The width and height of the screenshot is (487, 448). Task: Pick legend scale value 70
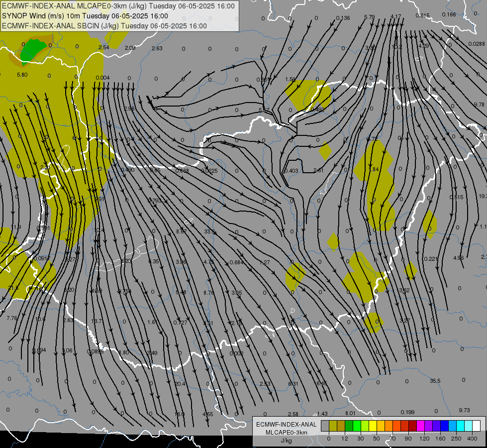tap(392, 439)
